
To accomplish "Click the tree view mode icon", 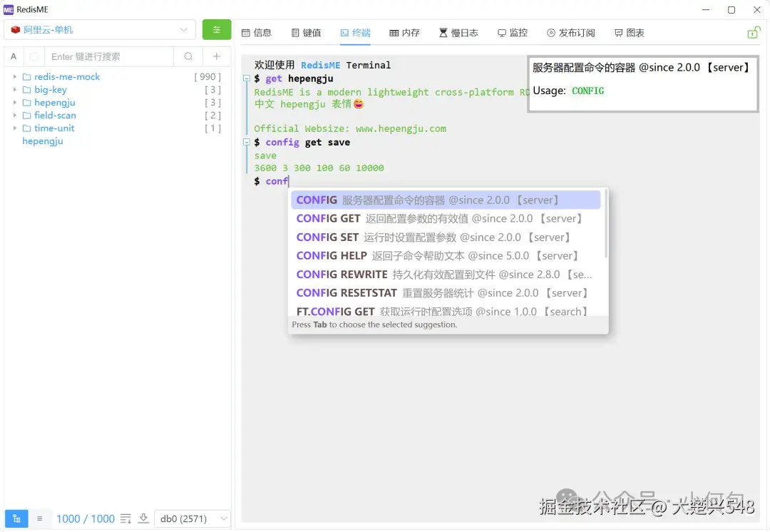I will click(x=16, y=518).
